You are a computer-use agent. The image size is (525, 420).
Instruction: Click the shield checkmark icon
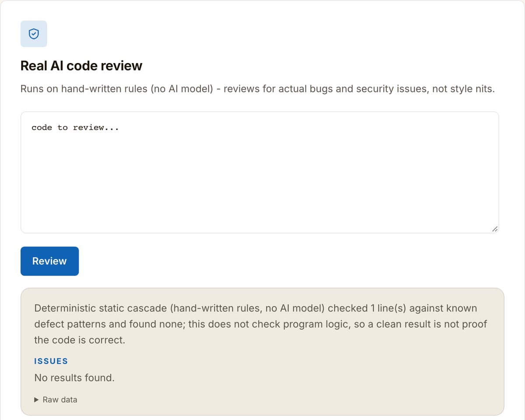tap(34, 34)
